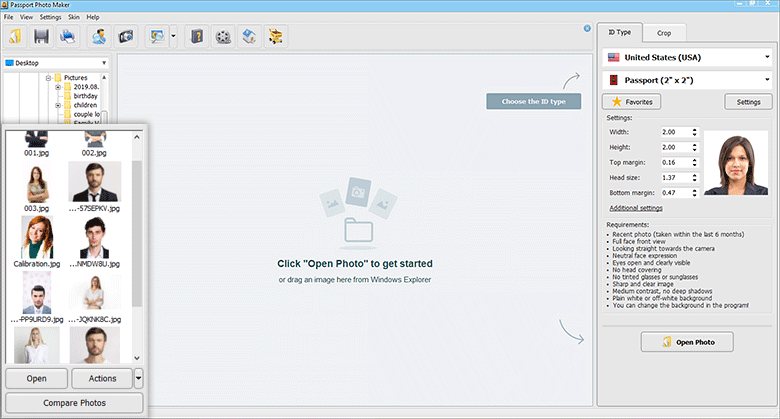The height and width of the screenshot is (419, 780).
Task: Adjust the Width spinner arrows
Action: click(x=695, y=132)
